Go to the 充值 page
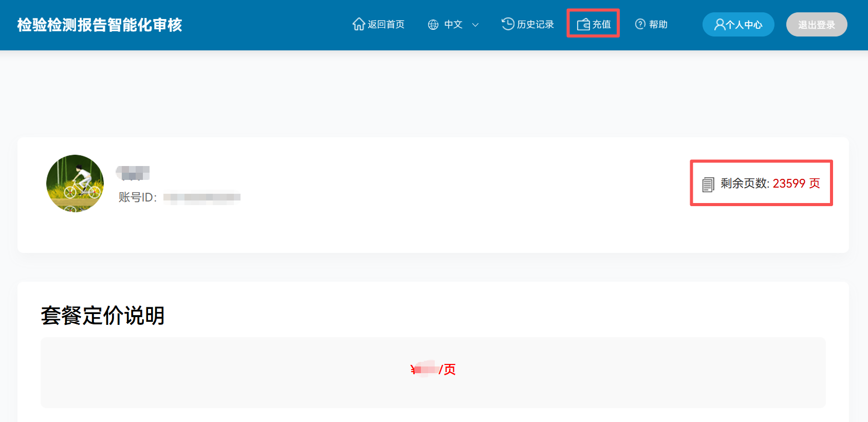 pos(601,25)
